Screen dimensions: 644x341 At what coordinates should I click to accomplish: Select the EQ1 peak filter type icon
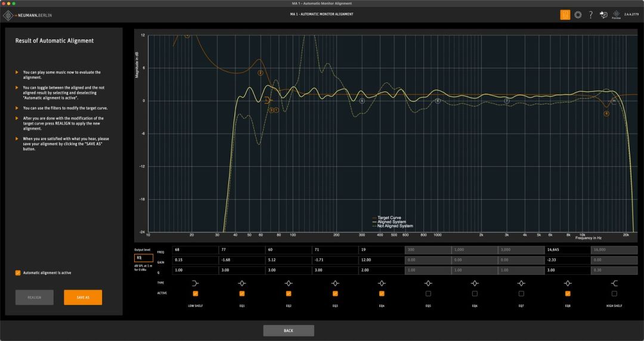click(242, 283)
